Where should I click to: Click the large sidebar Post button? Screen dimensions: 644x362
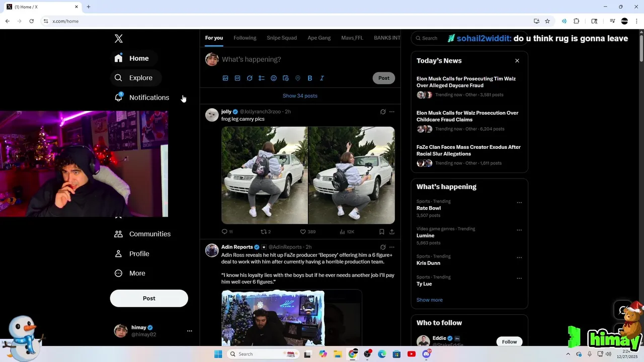point(149,298)
